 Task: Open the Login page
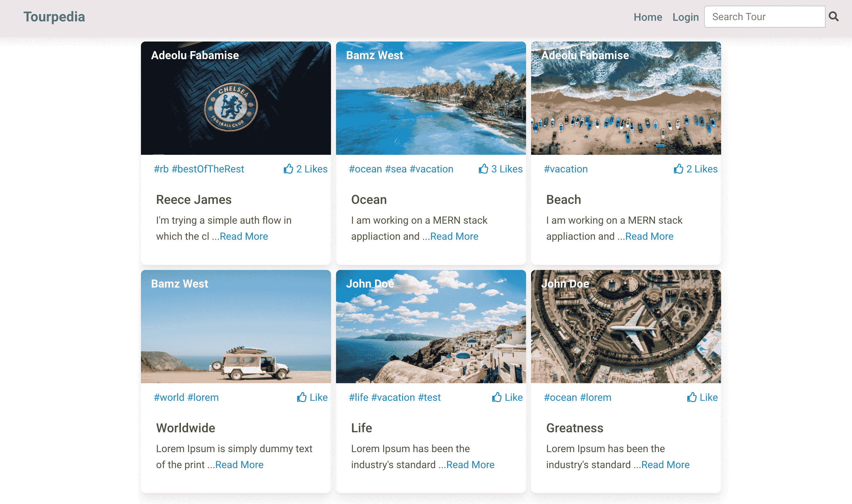[685, 17]
